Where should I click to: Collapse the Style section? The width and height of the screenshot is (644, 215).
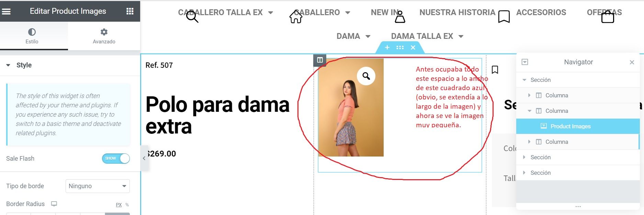(x=8, y=65)
